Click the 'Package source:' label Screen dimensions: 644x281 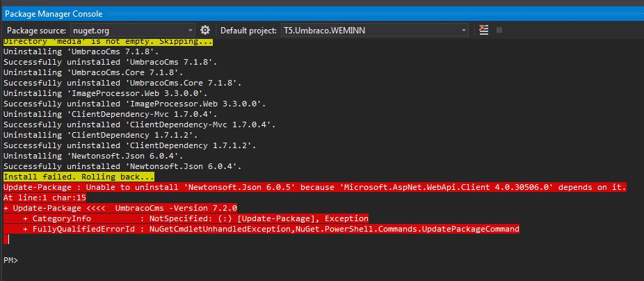[x=36, y=31]
